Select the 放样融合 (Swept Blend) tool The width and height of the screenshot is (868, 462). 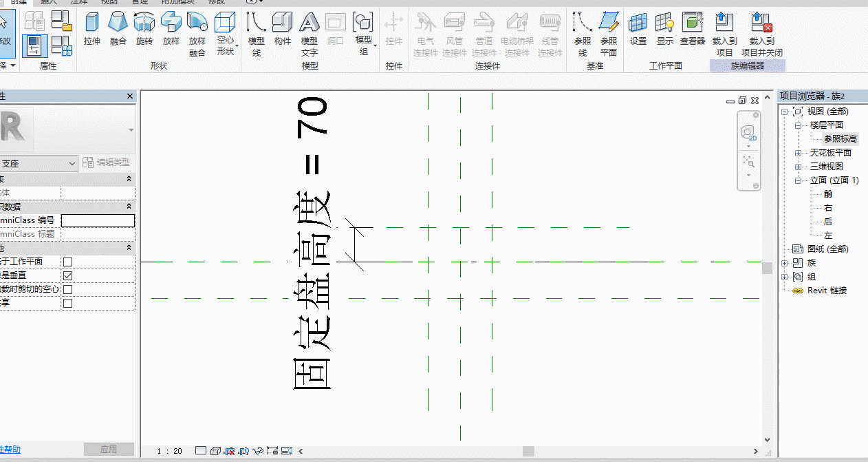pos(197,34)
